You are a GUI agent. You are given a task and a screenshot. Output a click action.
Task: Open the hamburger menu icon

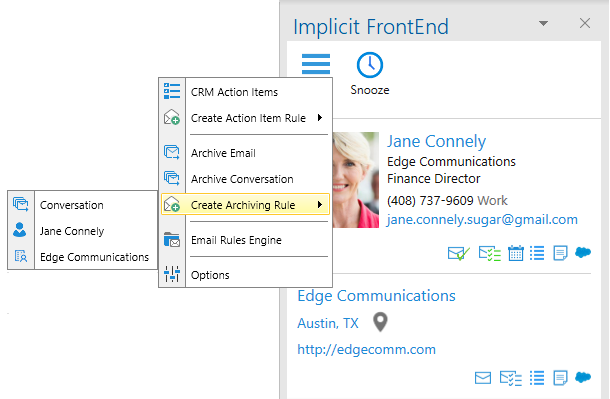(316, 64)
